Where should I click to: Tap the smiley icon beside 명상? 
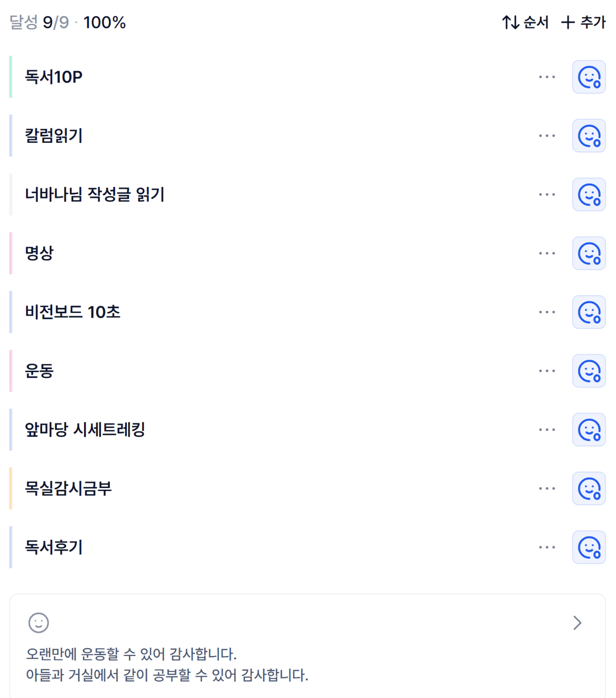pyautogui.click(x=589, y=253)
